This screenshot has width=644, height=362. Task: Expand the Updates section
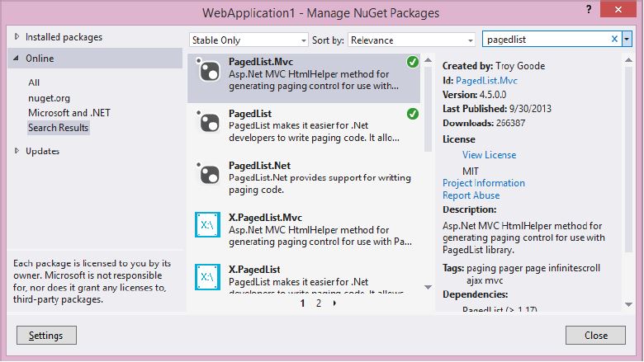pyautogui.click(x=17, y=151)
